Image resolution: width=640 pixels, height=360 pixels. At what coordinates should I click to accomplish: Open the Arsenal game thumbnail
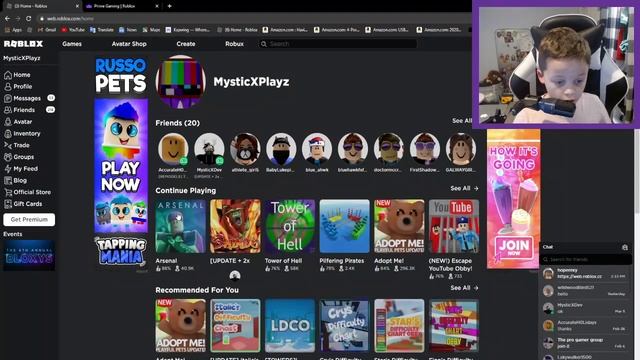[180, 227]
